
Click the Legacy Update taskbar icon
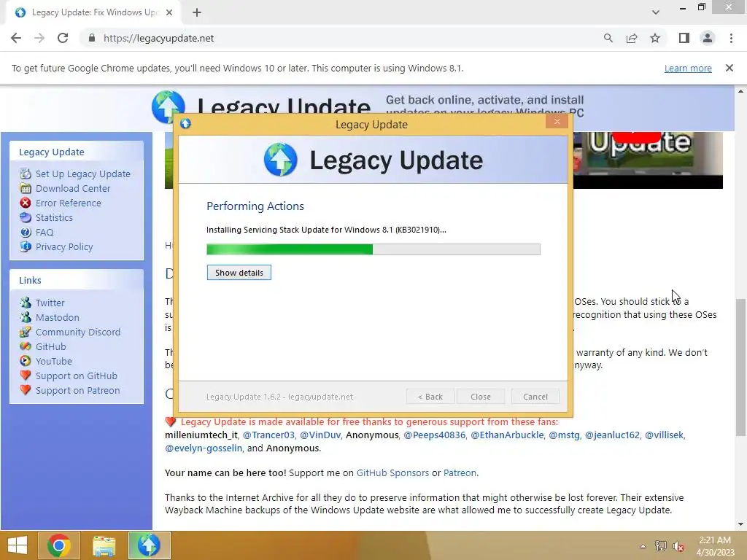149,545
